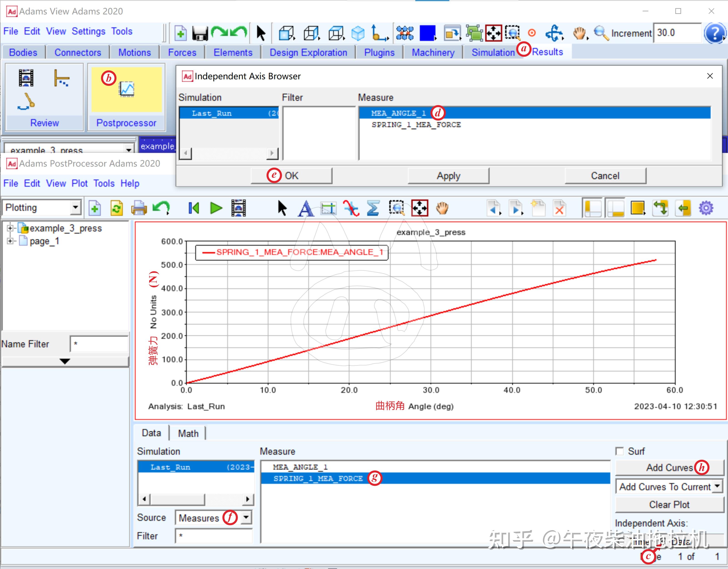This screenshot has height=569, width=728.
Task: Click the save disk icon in toolbar
Action: pos(200,33)
